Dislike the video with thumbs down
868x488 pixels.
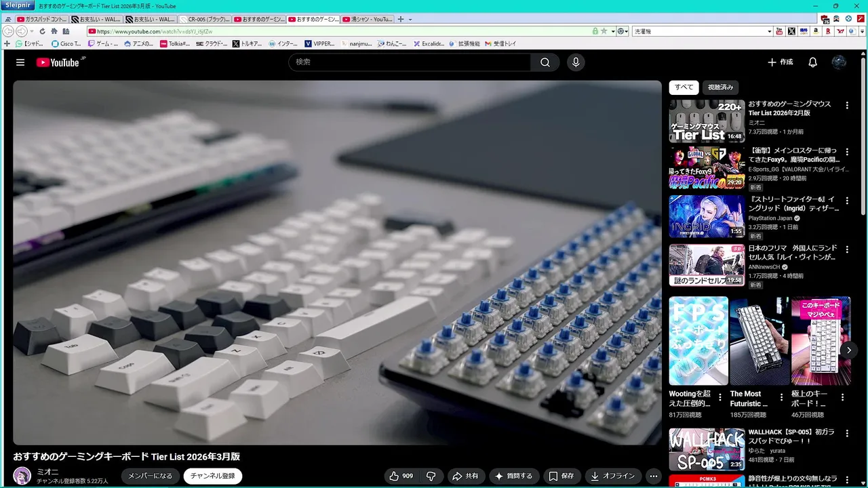point(431,476)
